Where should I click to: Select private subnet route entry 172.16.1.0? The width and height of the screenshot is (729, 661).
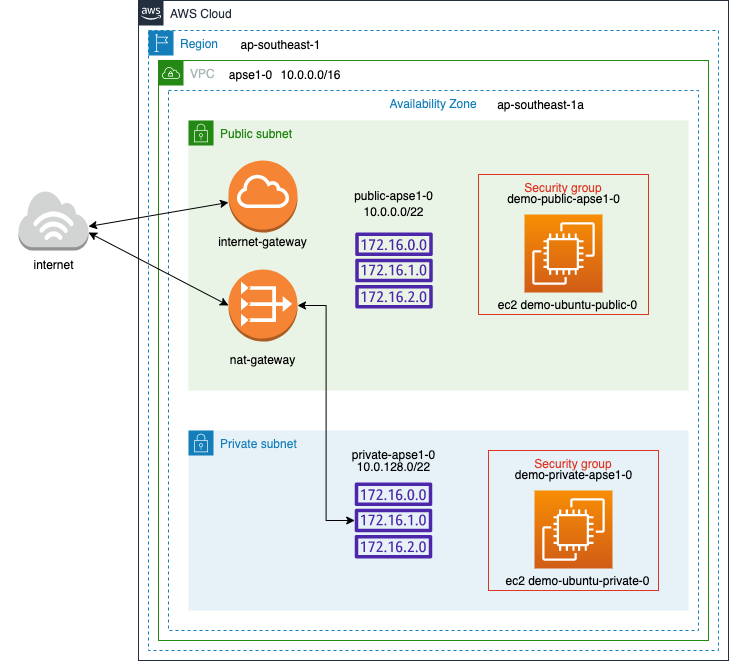click(x=393, y=520)
